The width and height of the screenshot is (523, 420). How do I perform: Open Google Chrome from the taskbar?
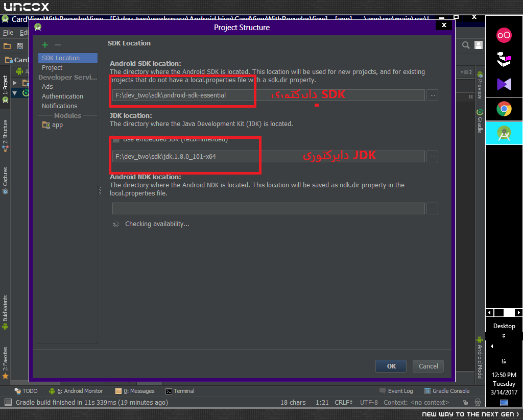coord(504,109)
